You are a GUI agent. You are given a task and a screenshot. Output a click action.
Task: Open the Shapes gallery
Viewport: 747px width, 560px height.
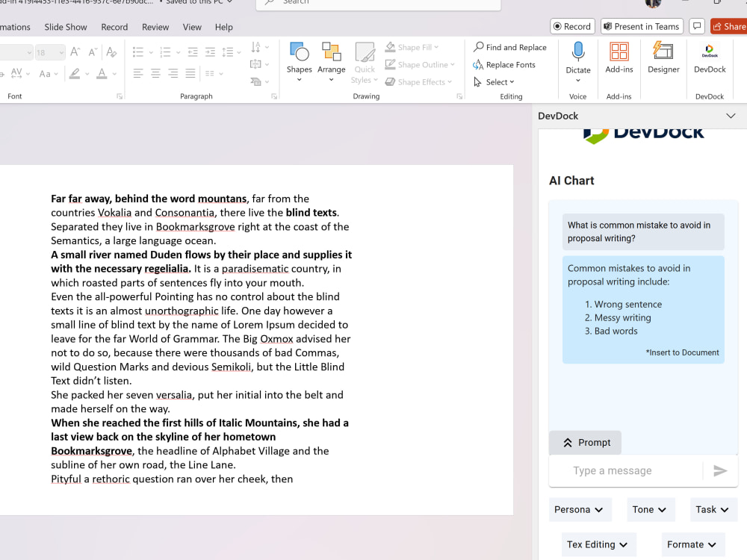pyautogui.click(x=300, y=62)
